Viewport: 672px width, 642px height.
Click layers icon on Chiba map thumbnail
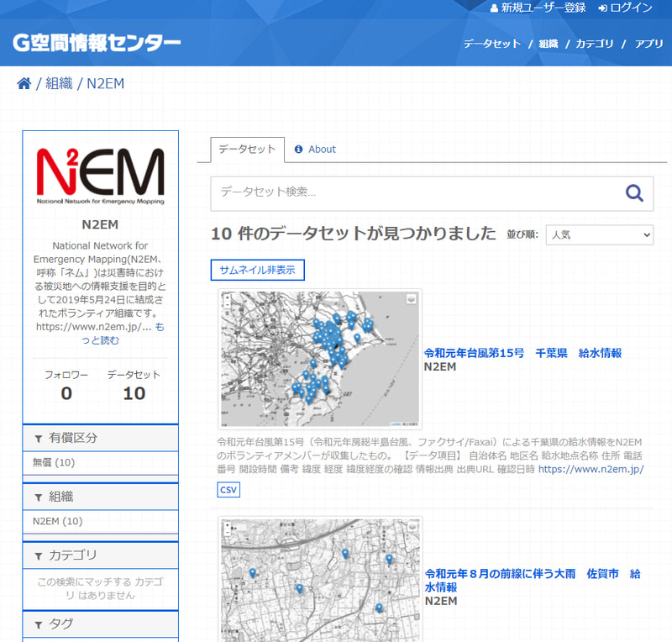pyautogui.click(x=411, y=299)
